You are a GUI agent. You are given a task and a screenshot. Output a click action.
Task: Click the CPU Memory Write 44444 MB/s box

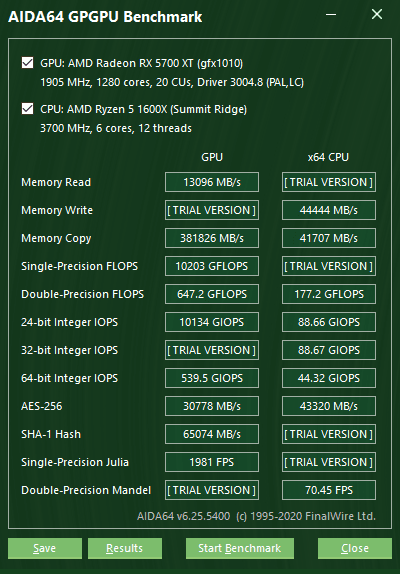(x=329, y=210)
